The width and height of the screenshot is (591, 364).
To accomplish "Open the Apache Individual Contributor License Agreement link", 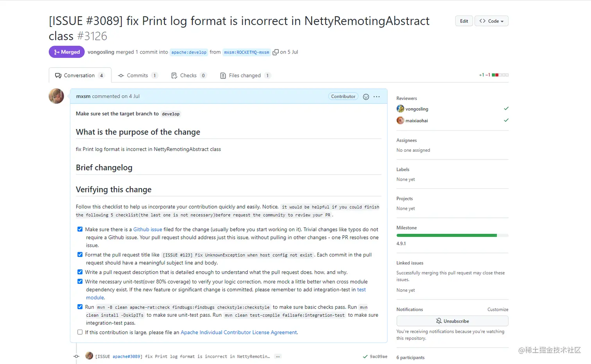I will (x=238, y=332).
